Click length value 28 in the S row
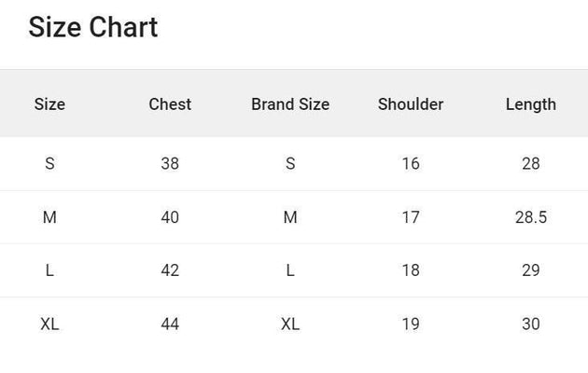Viewport: 588px width, 373px height. point(530,164)
